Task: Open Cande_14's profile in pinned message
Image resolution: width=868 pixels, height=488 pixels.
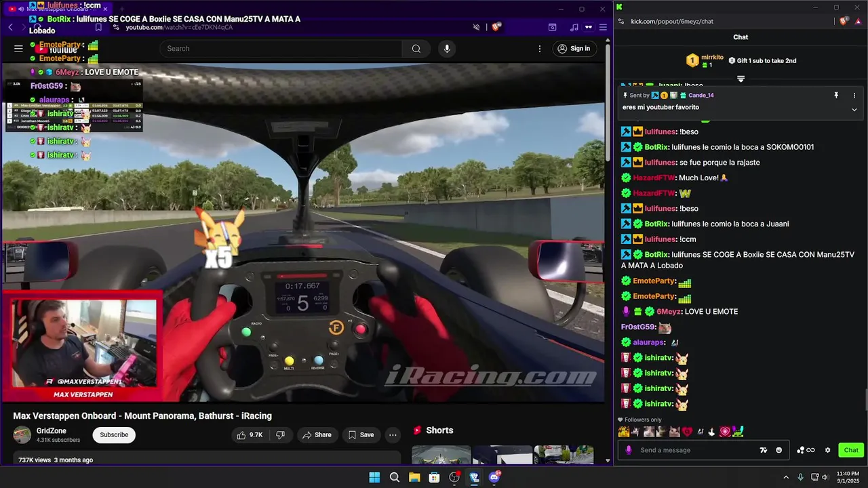Action: [701, 96]
